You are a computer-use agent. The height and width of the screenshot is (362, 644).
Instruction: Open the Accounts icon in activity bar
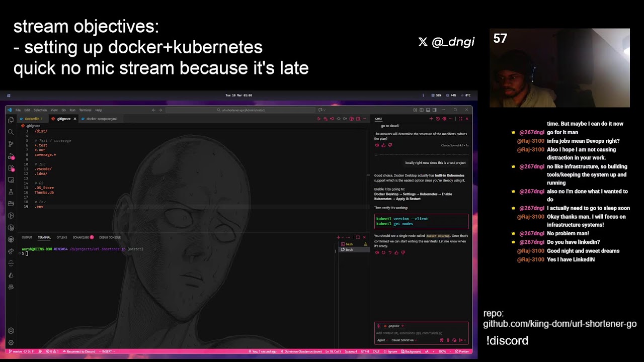(x=11, y=331)
